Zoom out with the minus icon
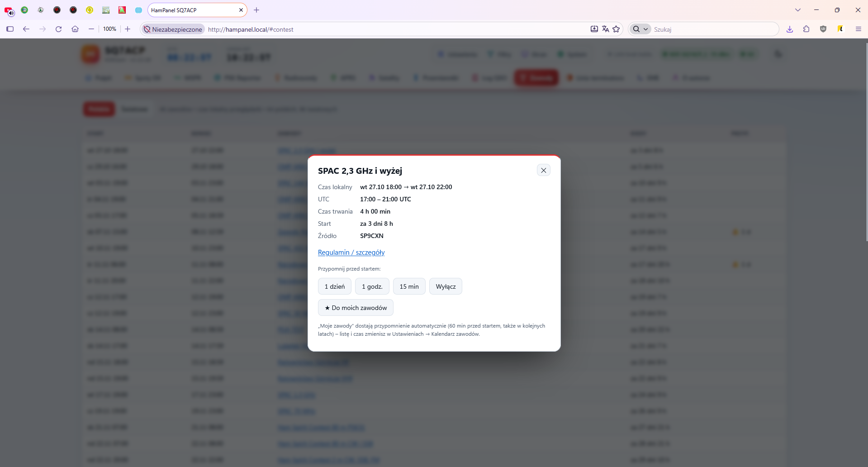This screenshot has width=868, height=467. (91, 29)
